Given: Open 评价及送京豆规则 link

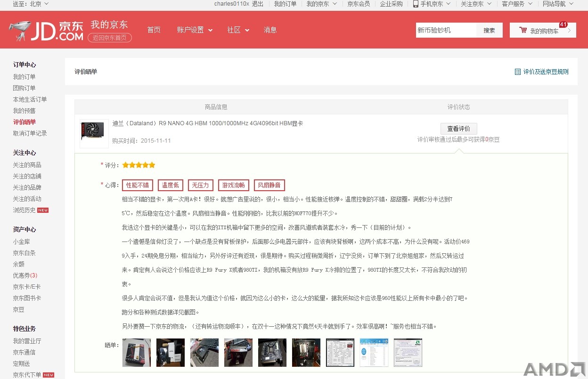Looking at the screenshot, I should (546, 72).
